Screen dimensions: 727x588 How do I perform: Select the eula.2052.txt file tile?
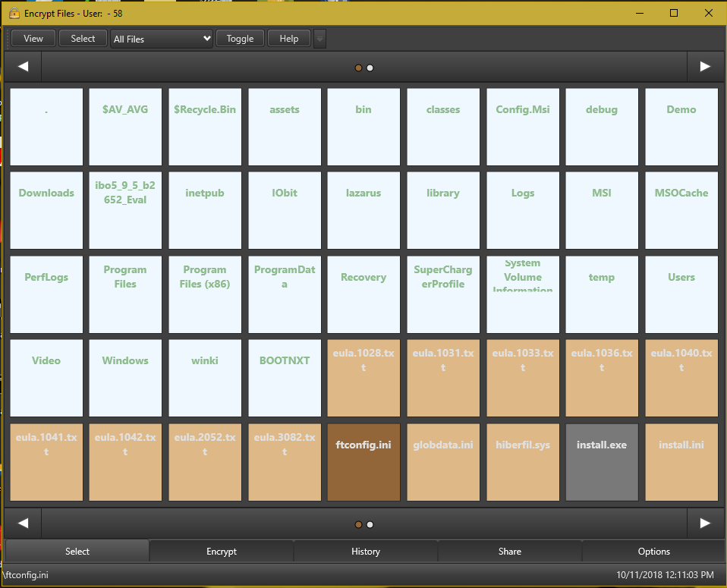pyautogui.click(x=205, y=462)
